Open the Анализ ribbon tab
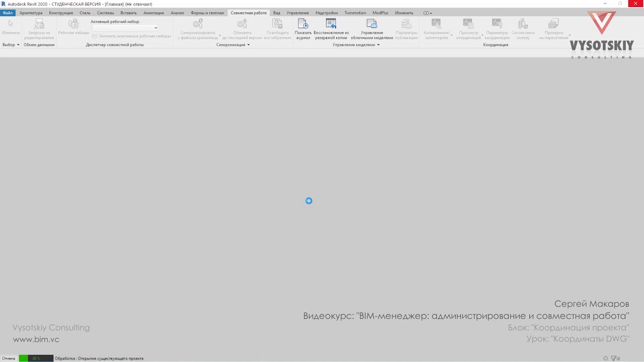644x362 pixels. (x=177, y=13)
